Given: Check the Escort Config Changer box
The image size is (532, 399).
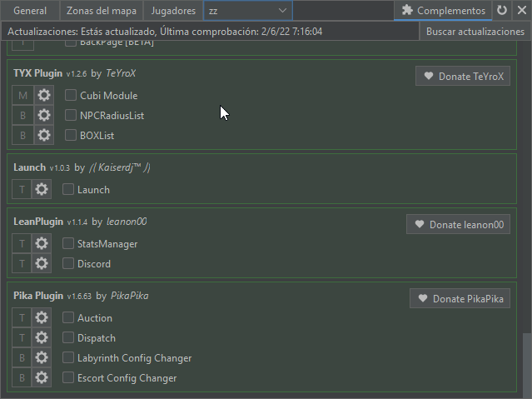Looking at the screenshot, I should coord(69,378).
